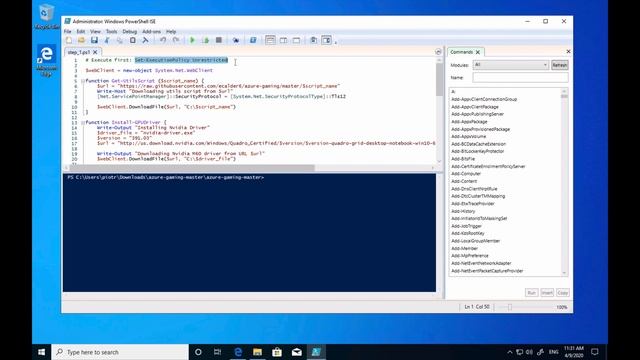Image resolution: width=640 pixels, height=360 pixels.
Task: Run the script with green play icon
Action: pos(193,40)
